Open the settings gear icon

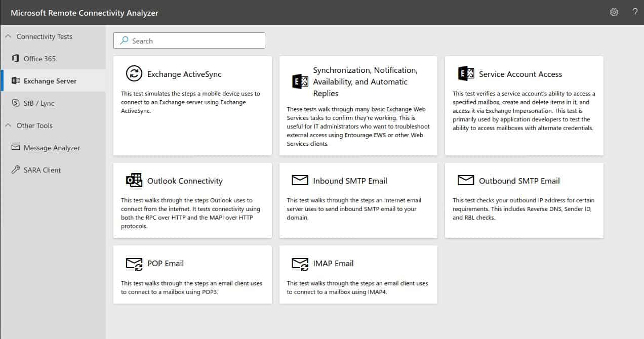click(614, 12)
